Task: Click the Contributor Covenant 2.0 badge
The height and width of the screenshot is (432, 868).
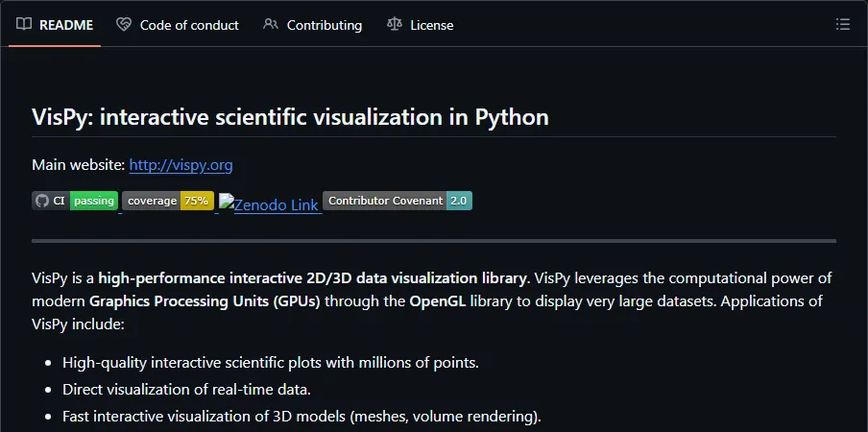Action: [398, 201]
